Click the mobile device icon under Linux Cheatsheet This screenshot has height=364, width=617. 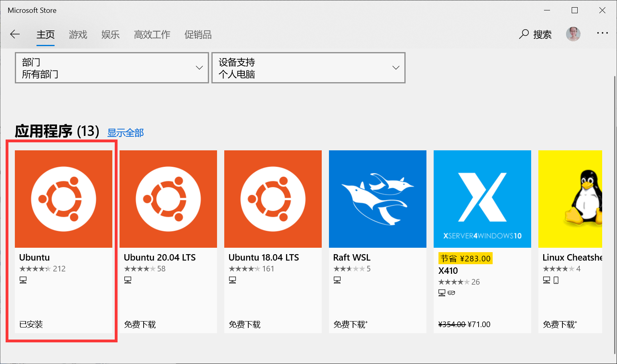click(556, 280)
